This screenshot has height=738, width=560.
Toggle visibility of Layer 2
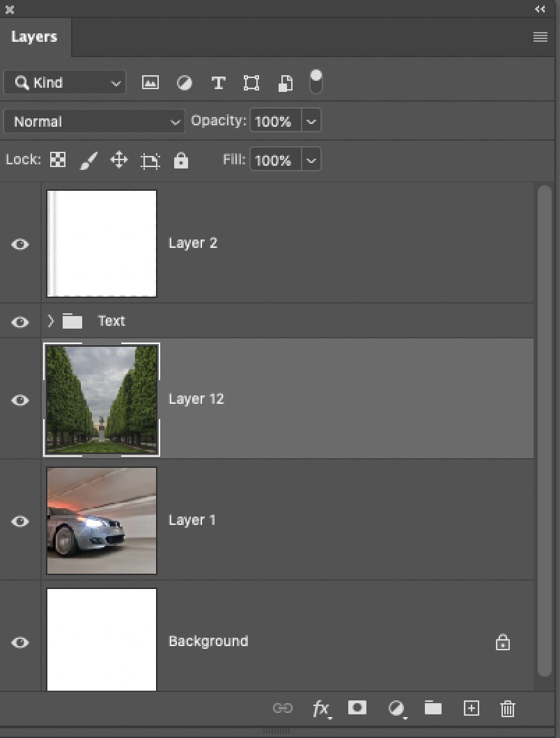pyautogui.click(x=20, y=244)
